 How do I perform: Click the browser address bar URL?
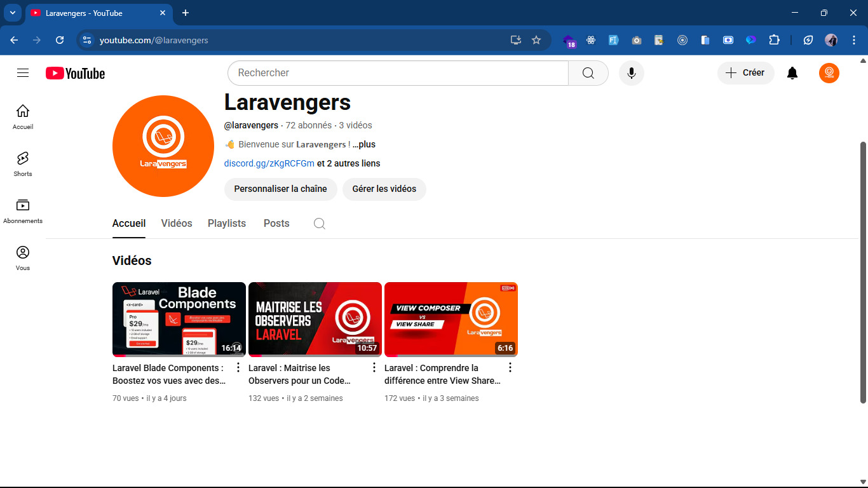tap(154, 40)
